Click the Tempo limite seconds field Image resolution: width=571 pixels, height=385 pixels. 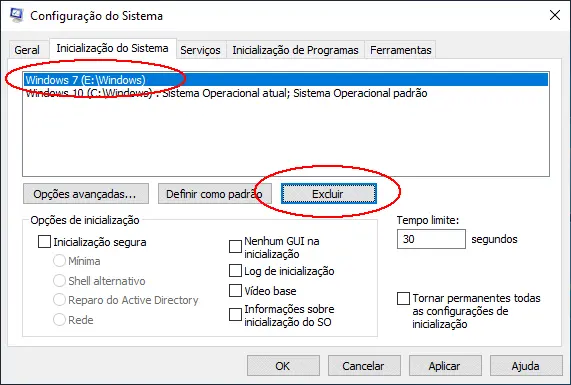pos(431,239)
